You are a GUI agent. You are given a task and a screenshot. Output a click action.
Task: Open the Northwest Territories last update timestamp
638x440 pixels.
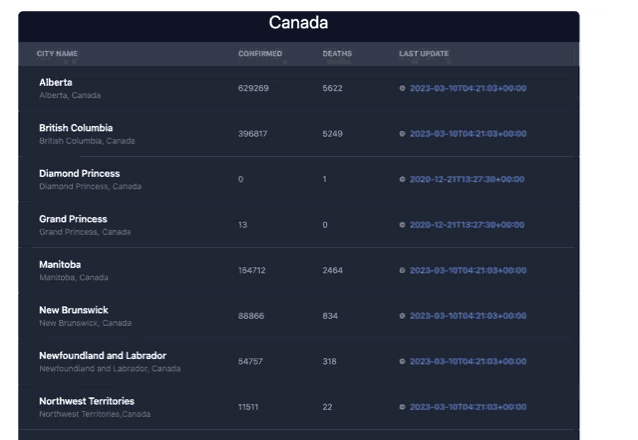(x=468, y=407)
